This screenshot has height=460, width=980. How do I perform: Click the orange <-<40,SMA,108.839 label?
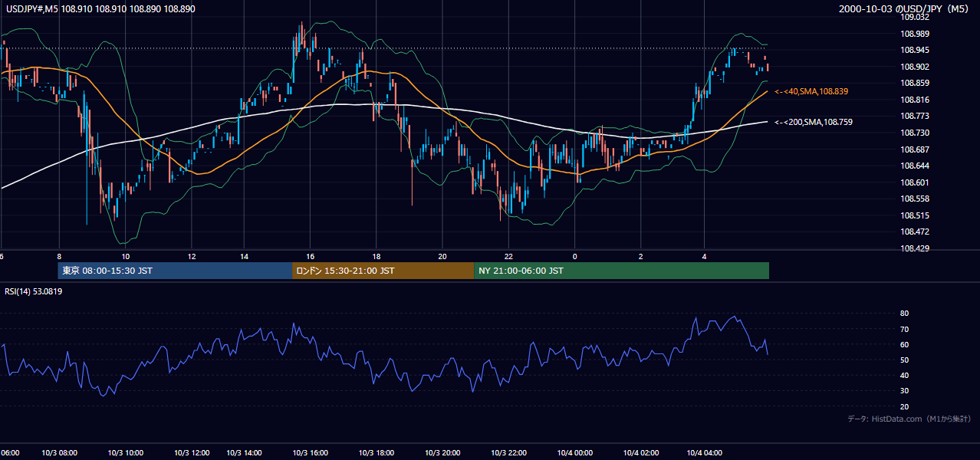pos(812,91)
